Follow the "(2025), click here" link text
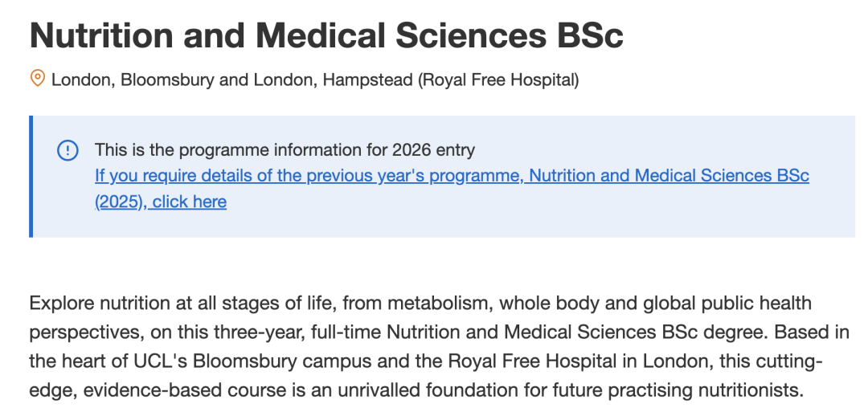The width and height of the screenshot is (868, 412). (161, 202)
